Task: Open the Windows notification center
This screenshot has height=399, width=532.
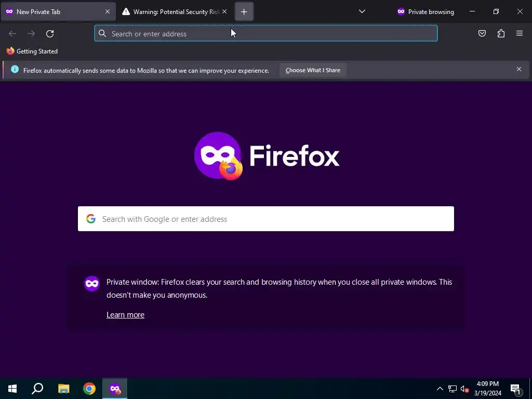Action: [515, 389]
